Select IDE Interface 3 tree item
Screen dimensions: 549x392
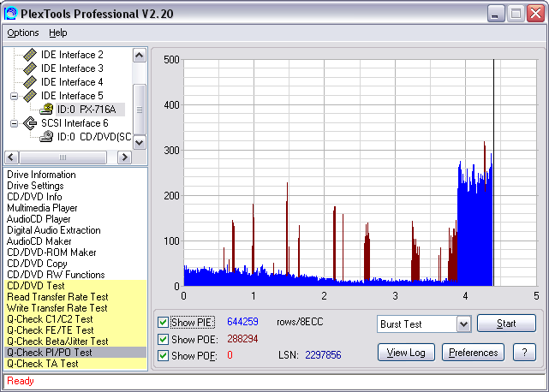click(x=72, y=68)
